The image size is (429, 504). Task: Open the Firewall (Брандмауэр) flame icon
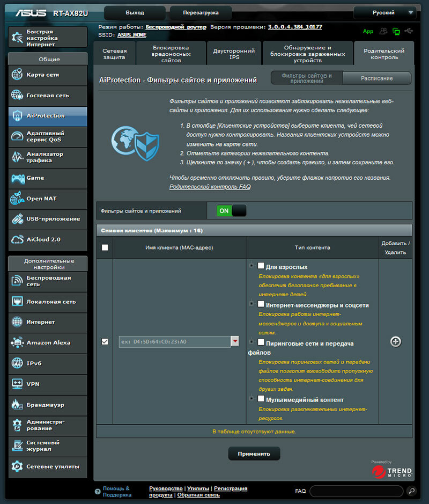(17, 405)
